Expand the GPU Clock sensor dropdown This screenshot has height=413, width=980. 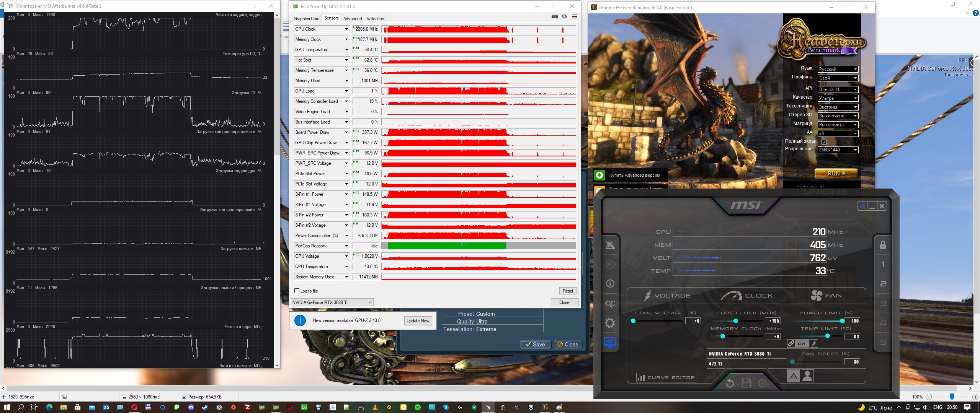click(346, 29)
